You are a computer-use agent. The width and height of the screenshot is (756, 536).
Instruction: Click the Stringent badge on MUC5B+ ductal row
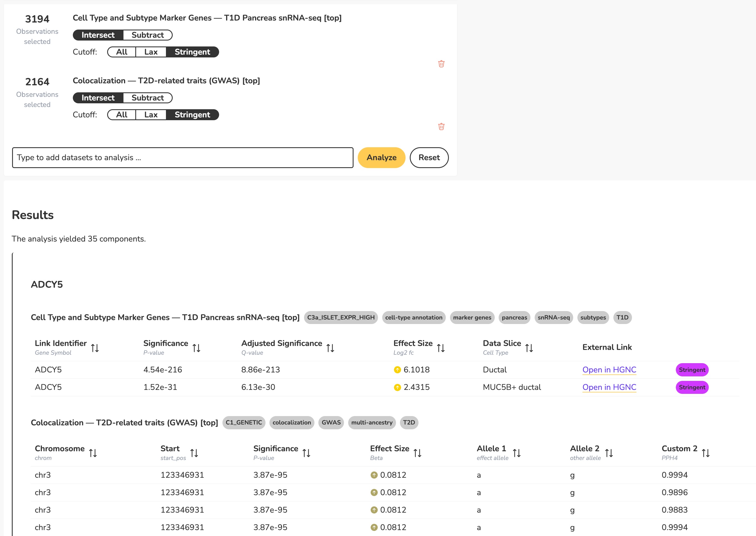pos(692,387)
